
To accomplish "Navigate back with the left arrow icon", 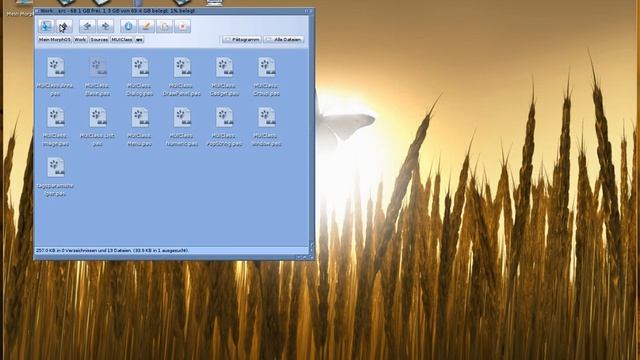I will pyautogui.click(x=87, y=26).
